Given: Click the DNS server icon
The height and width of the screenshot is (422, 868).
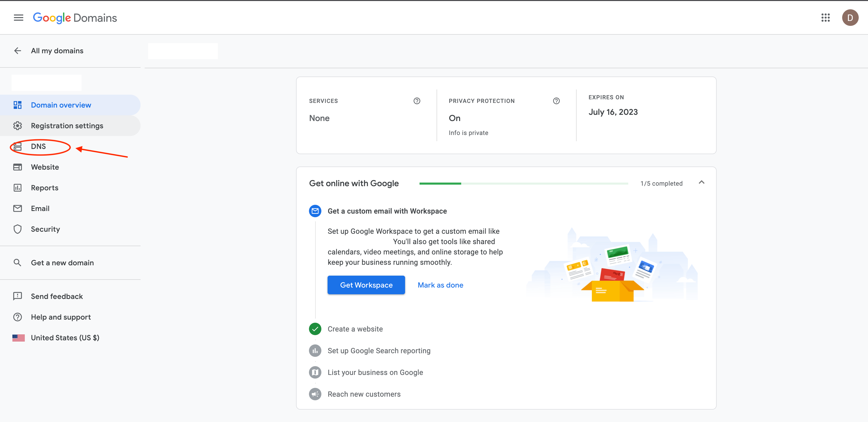Looking at the screenshot, I should (18, 146).
